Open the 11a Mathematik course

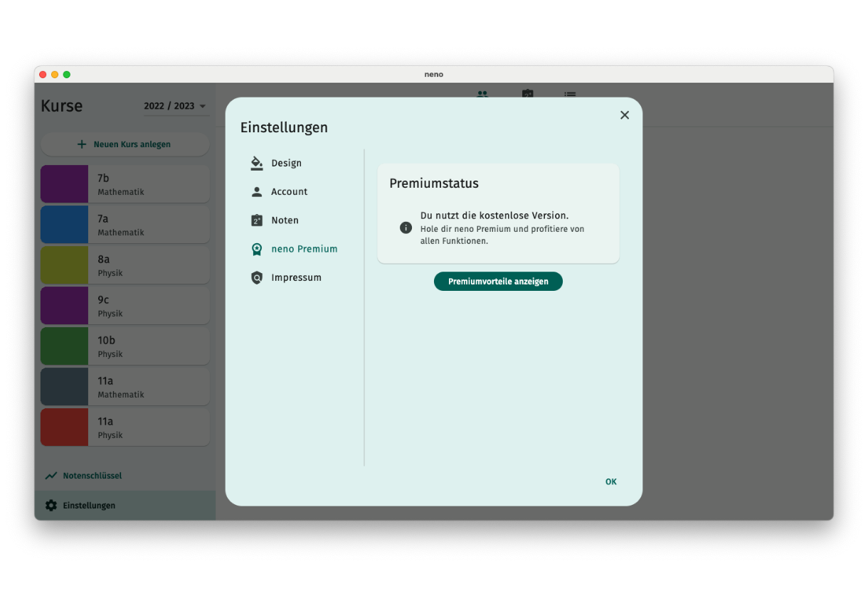pyautogui.click(x=125, y=387)
